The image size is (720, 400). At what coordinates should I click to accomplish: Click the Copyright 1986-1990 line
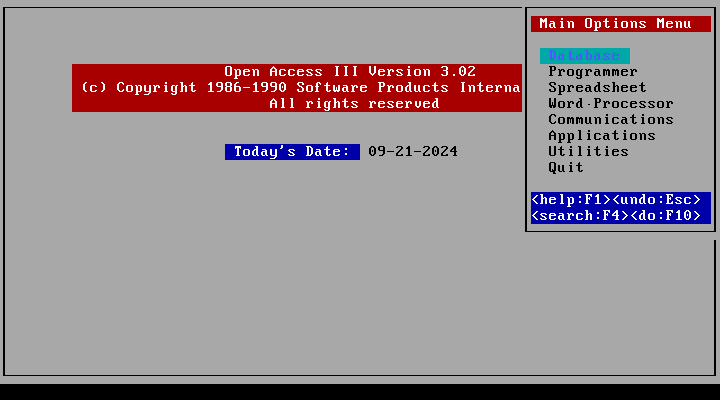point(300,87)
